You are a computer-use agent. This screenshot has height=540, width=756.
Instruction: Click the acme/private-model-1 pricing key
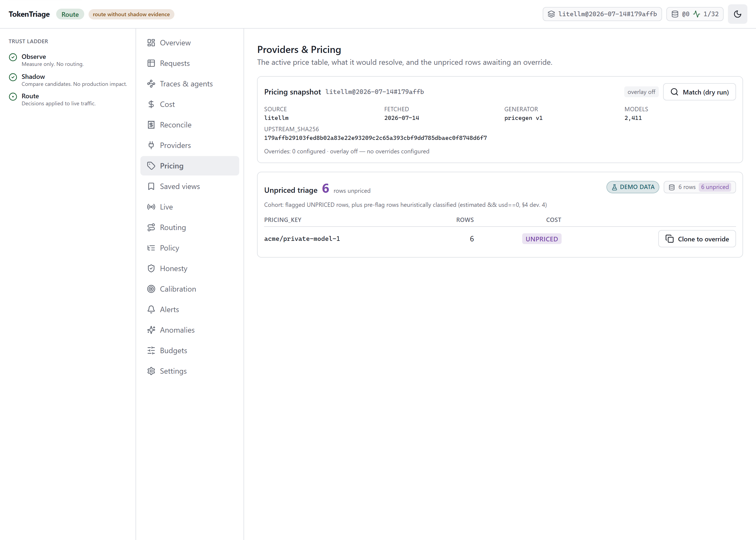point(302,239)
